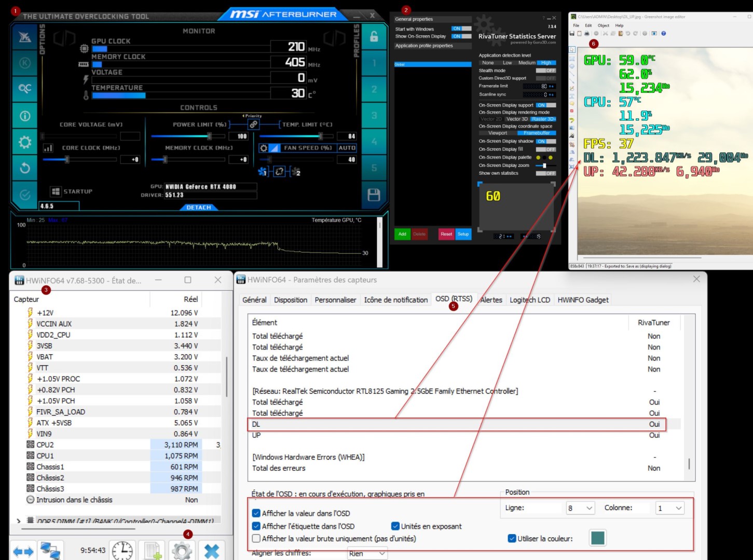753x560 pixels.
Task: Apply settings with the Afterburner checkmark icon
Action: coord(24,195)
